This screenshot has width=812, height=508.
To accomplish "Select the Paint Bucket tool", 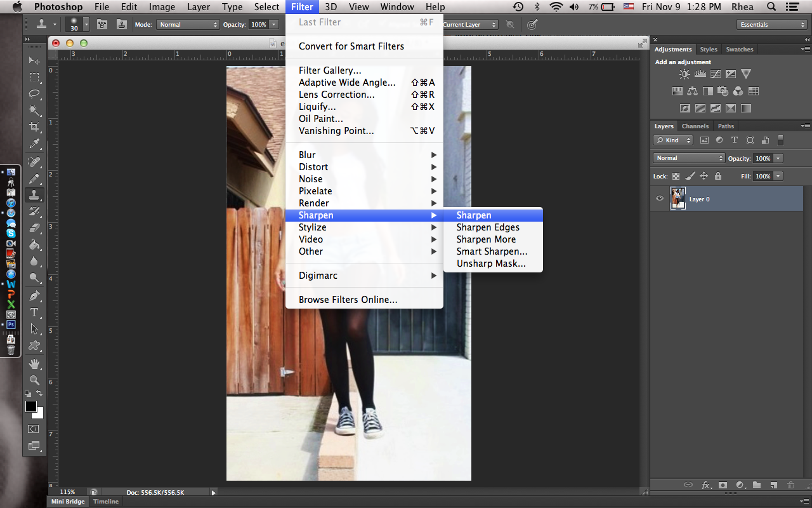I will 34,244.
